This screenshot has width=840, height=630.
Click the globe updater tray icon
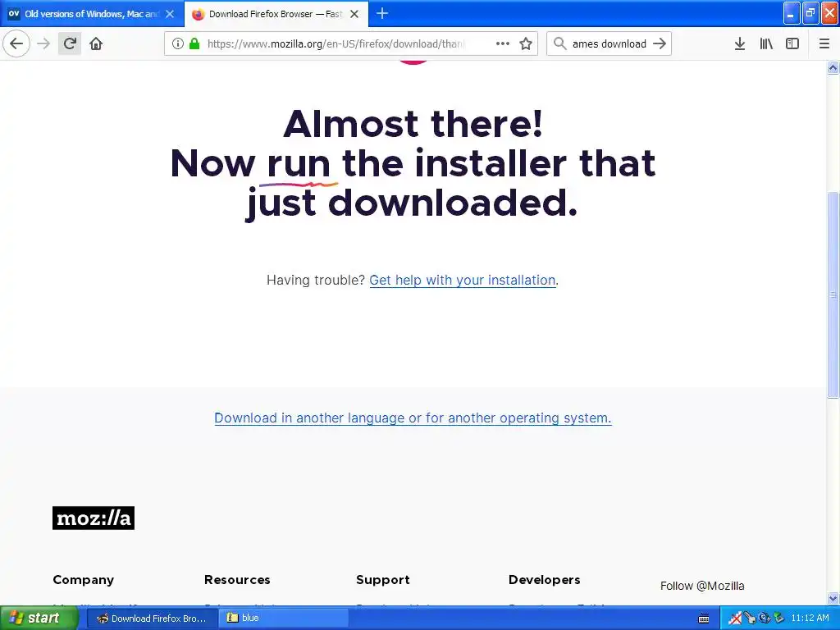[764, 619]
